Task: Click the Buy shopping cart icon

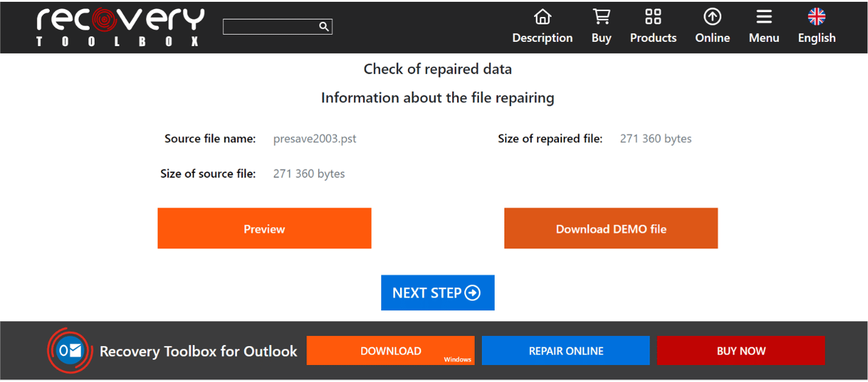Action: (x=601, y=16)
